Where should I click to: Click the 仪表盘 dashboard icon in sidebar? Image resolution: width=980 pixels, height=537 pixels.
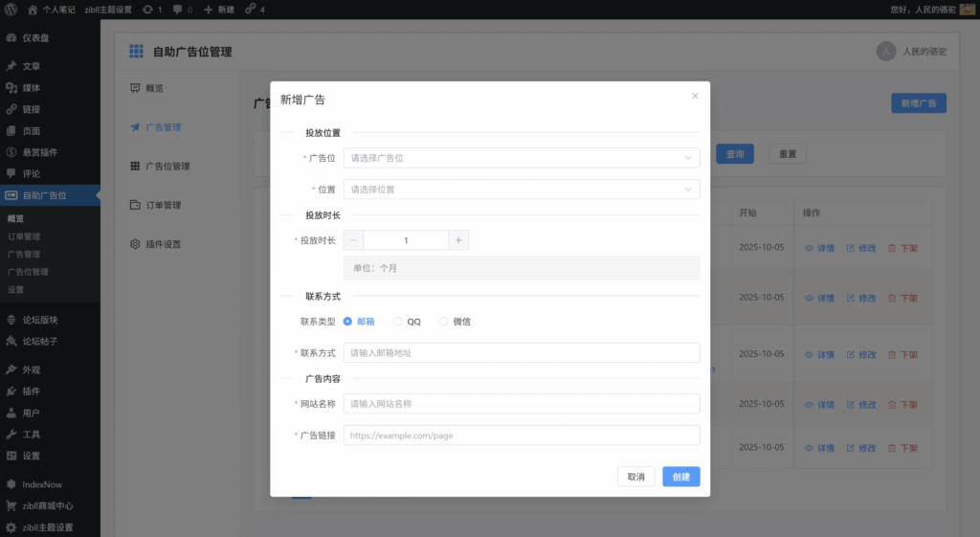[x=11, y=38]
